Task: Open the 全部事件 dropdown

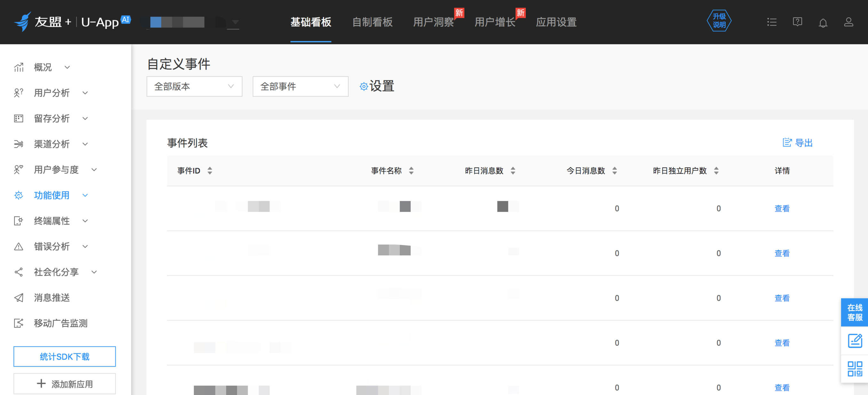Action: (301, 86)
